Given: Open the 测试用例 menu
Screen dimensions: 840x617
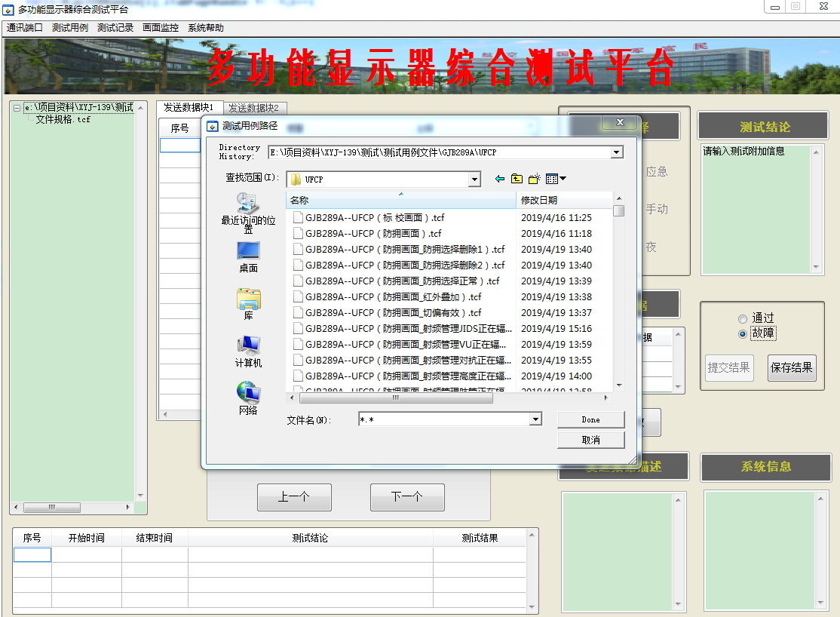Looking at the screenshot, I should pos(70,28).
